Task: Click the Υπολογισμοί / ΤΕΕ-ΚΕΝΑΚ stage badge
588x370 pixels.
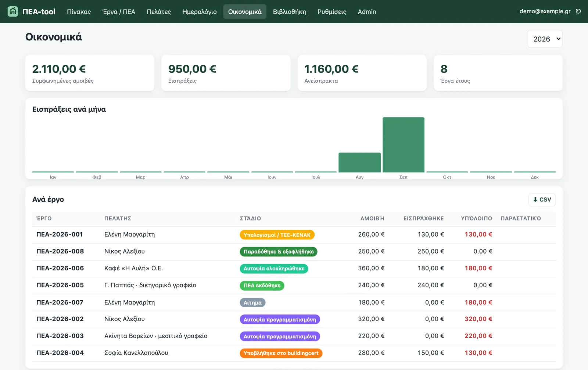Action: pos(277,235)
